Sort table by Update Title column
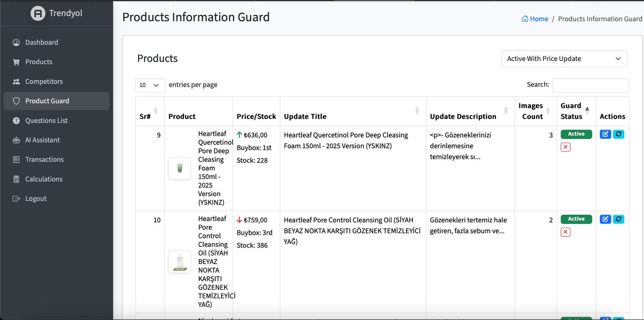644x320 pixels. pyautogui.click(x=353, y=111)
